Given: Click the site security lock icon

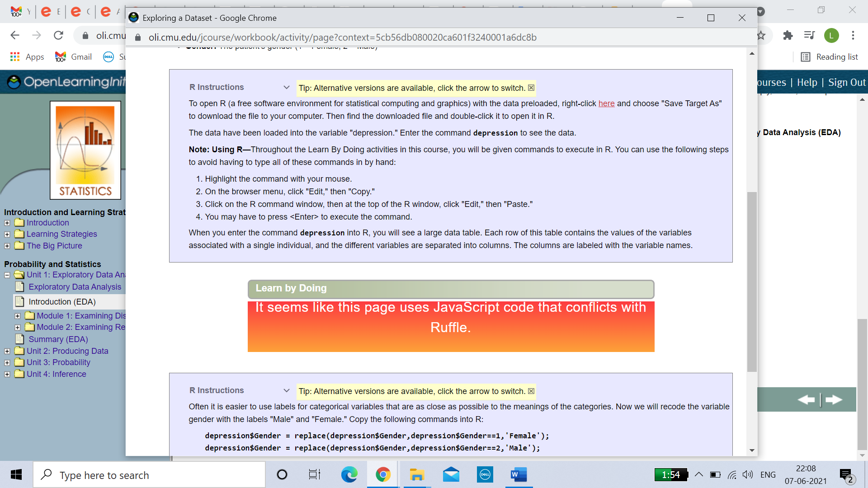Looking at the screenshot, I should [138, 37].
